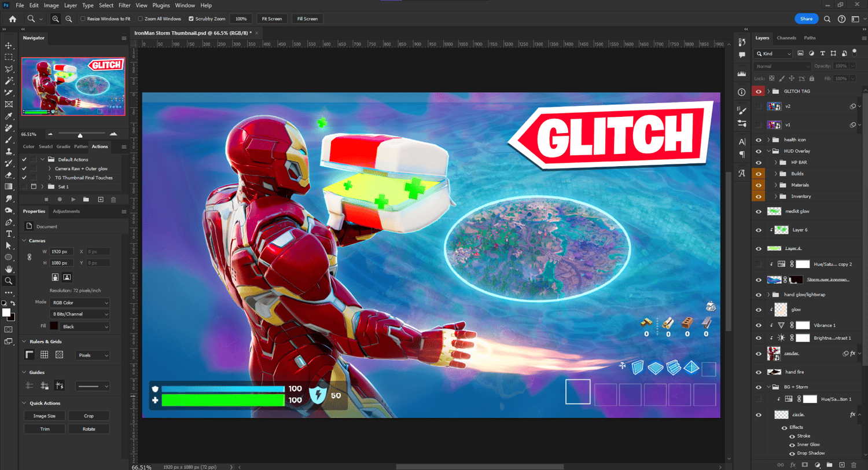Open the Filter menu

click(x=124, y=5)
